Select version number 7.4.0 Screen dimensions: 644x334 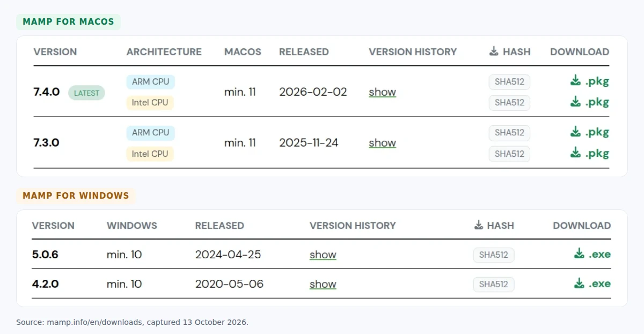(x=47, y=92)
